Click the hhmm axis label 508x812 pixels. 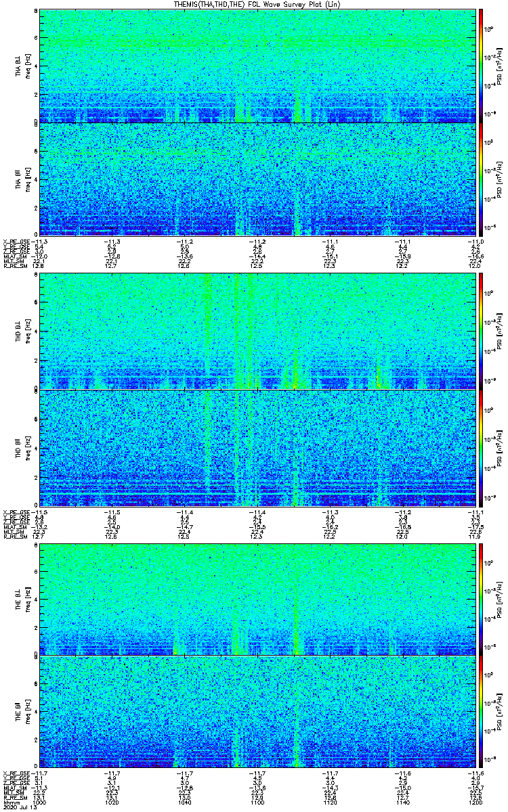coord(10,801)
